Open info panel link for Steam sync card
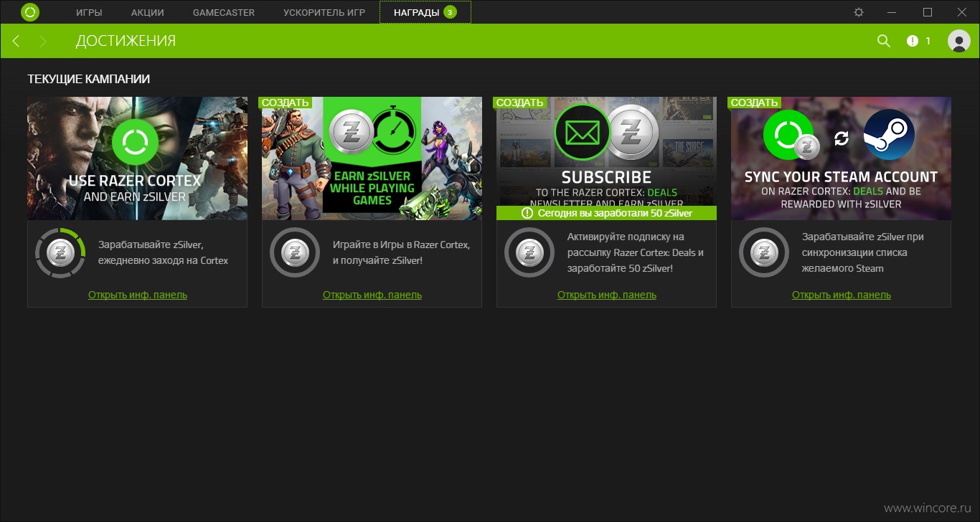This screenshot has width=980, height=522. pos(842,295)
